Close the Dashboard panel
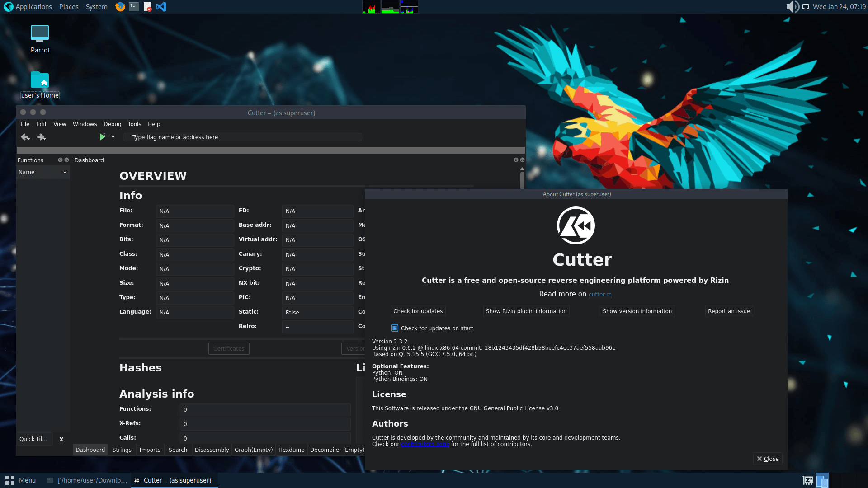 (x=522, y=160)
